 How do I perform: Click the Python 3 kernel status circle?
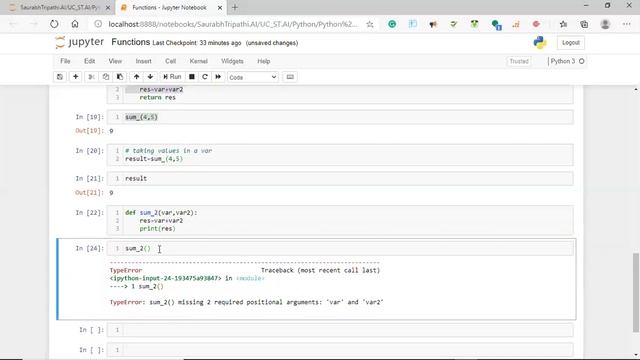click(582, 61)
